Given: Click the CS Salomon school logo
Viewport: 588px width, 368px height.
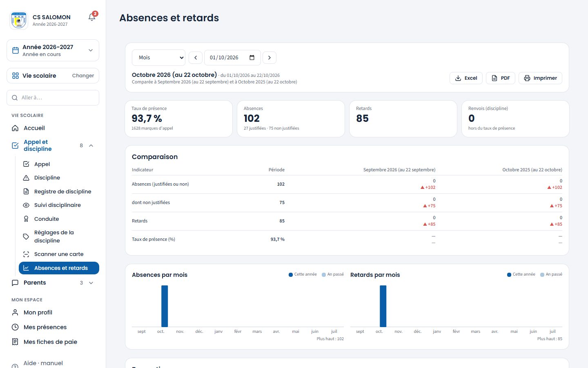Looking at the screenshot, I should tap(19, 20).
